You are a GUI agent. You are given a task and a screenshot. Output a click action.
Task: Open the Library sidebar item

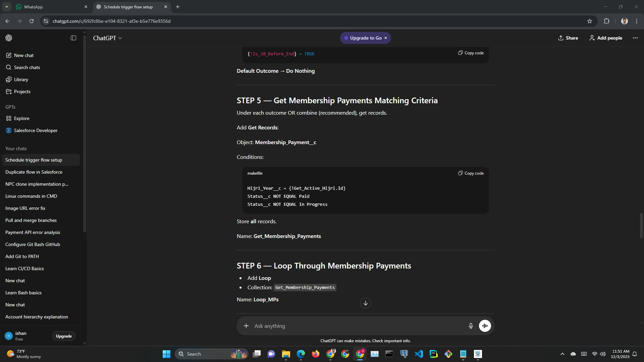pos(21,79)
